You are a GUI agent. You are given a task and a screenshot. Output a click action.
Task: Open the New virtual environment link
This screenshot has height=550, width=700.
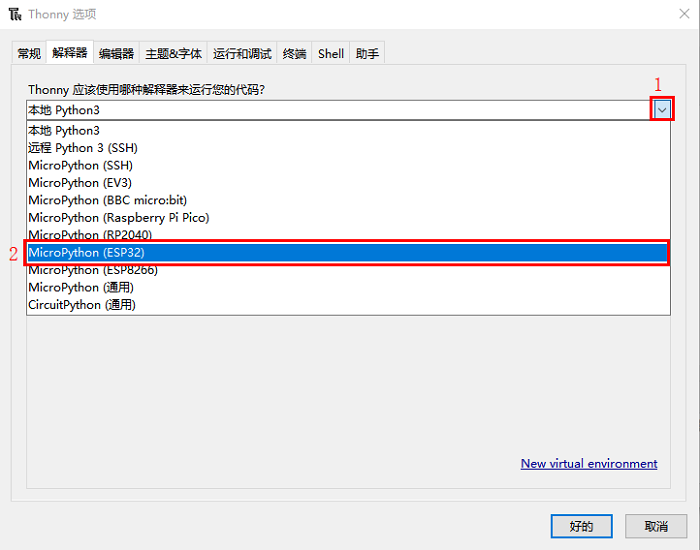[x=589, y=464]
